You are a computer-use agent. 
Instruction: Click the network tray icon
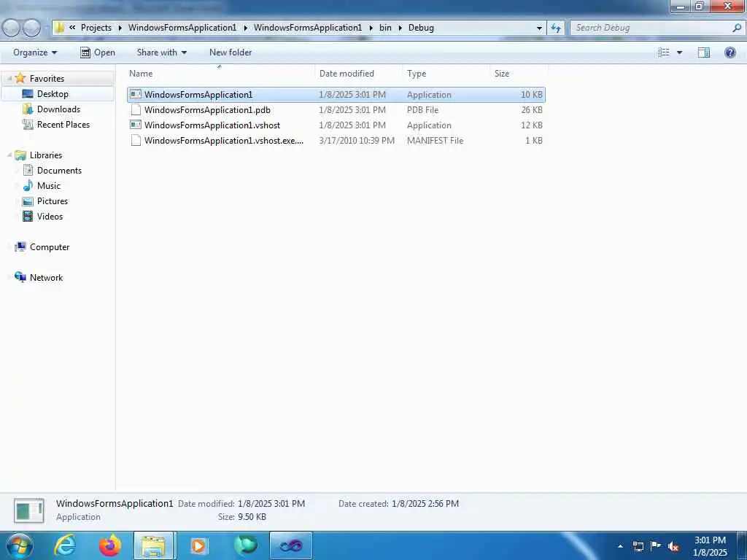click(x=638, y=546)
